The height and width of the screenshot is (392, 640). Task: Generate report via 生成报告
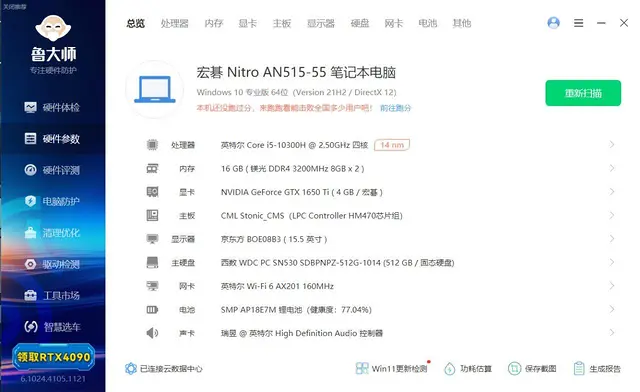pos(597,369)
